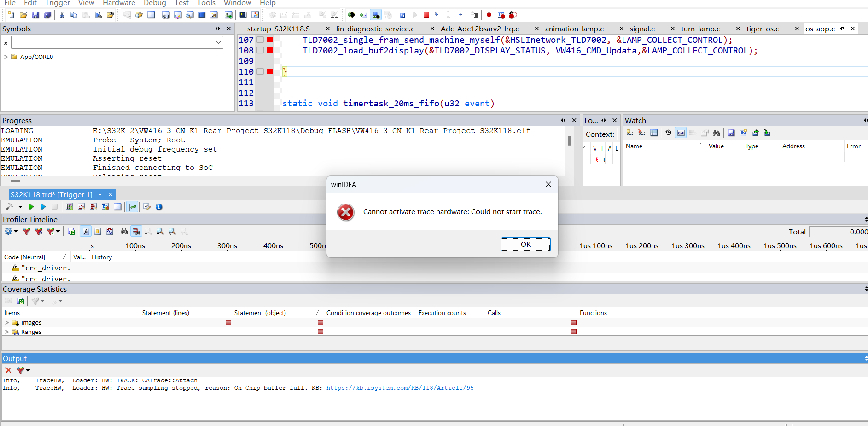Open the isystem KB article link
This screenshot has height=426, width=868.
point(400,388)
